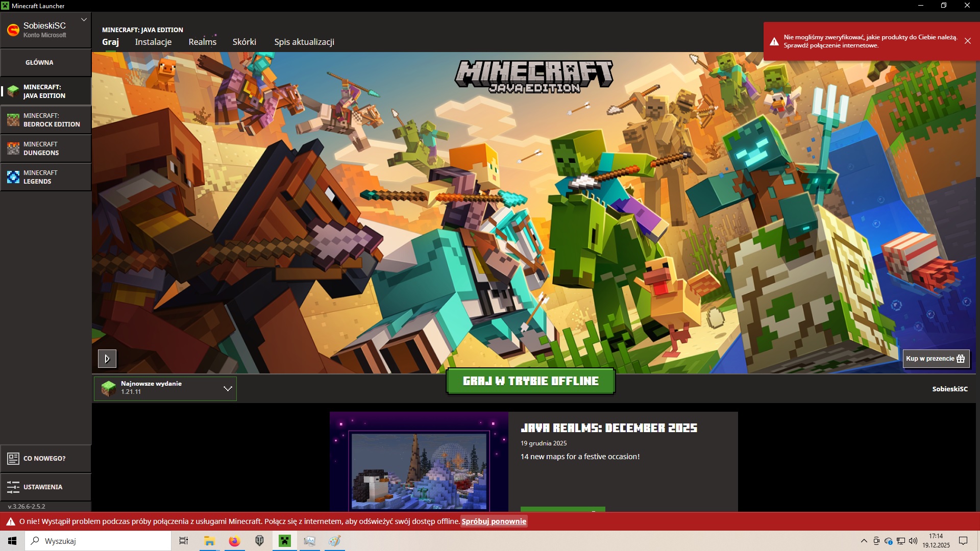Open Spis aktualizacji tab
The height and width of the screenshot is (551, 980).
(304, 42)
